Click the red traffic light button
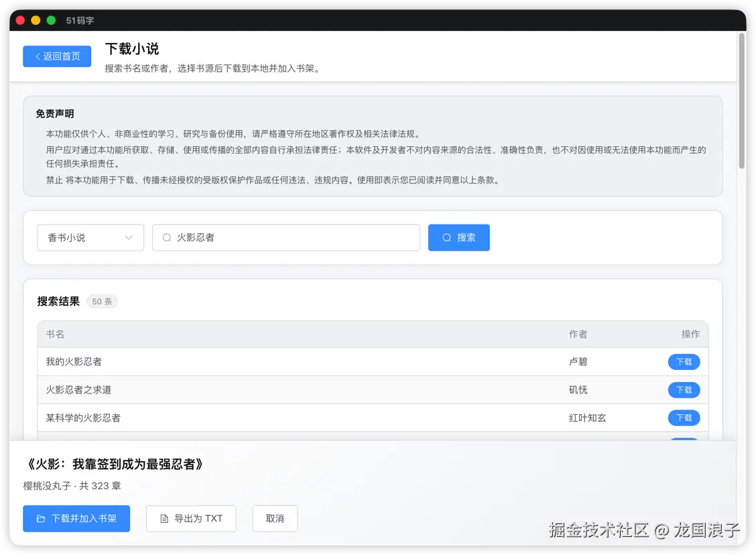The width and height of the screenshot is (756, 555). tap(20, 20)
